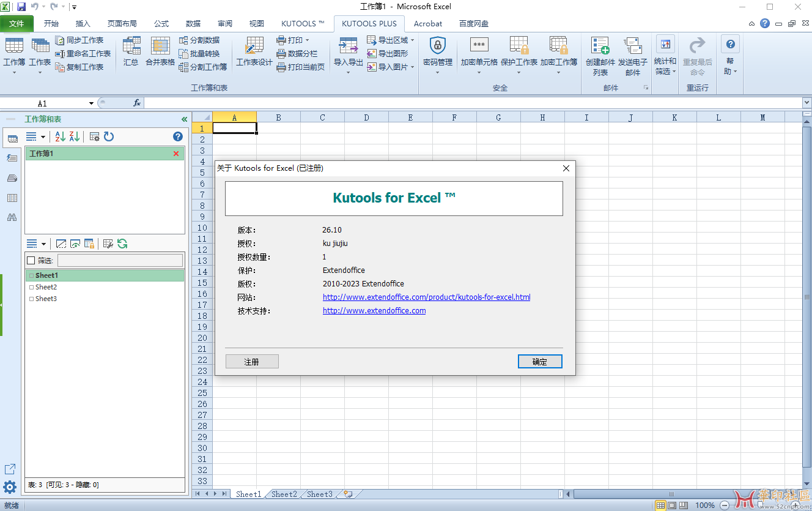The width and height of the screenshot is (812, 511).
Task: Open the find and replace binoculars icon
Action: [12, 217]
